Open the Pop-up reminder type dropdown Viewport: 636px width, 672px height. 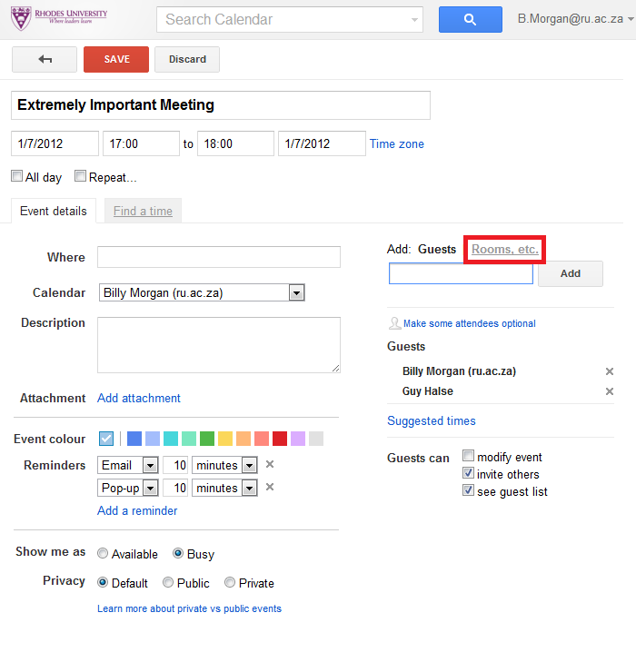click(128, 488)
